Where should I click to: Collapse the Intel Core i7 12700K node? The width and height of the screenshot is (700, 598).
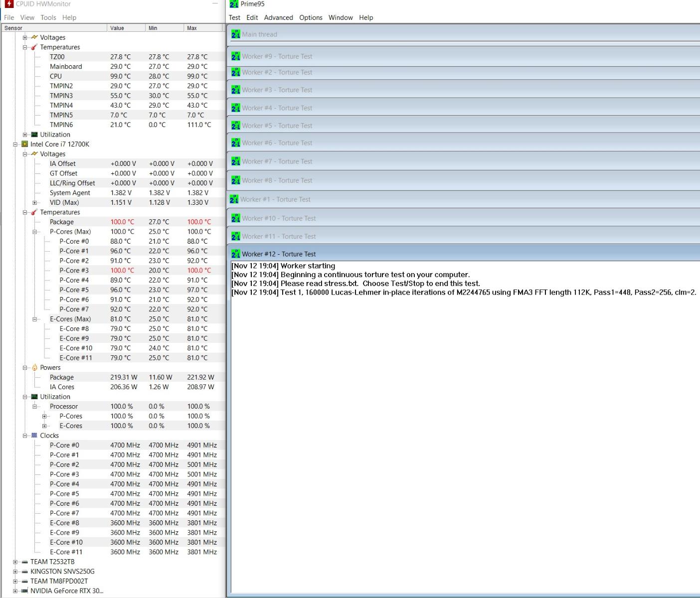click(15, 145)
